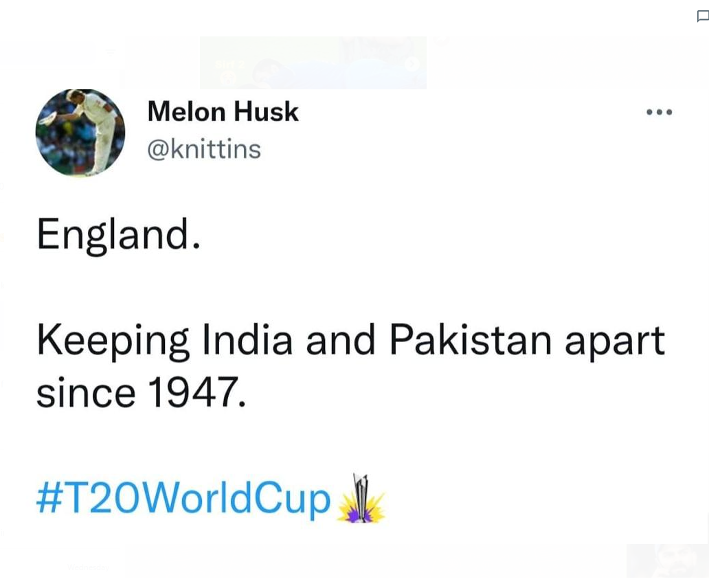Image resolution: width=709 pixels, height=588 pixels.
Task: Click the comment speech bubble icon
Action: (703, 16)
